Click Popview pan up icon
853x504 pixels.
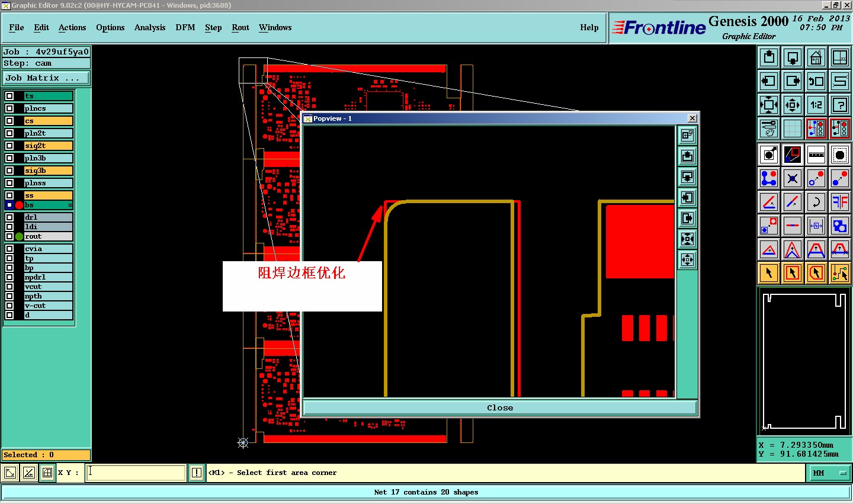click(x=687, y=156)
